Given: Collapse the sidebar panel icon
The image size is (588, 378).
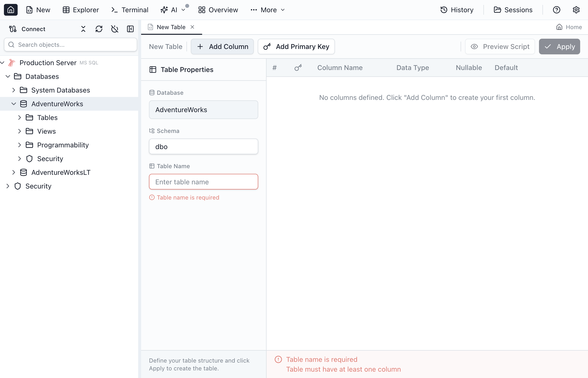Looking at the screenshot, I should pyautogui.click(x=130, y=29).
